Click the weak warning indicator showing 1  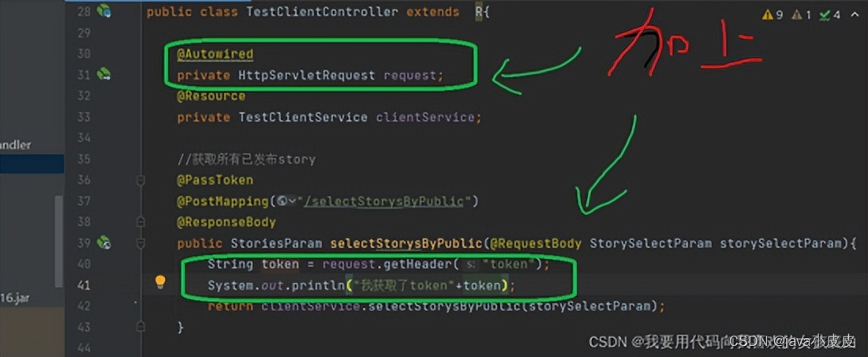coord(801,15)
